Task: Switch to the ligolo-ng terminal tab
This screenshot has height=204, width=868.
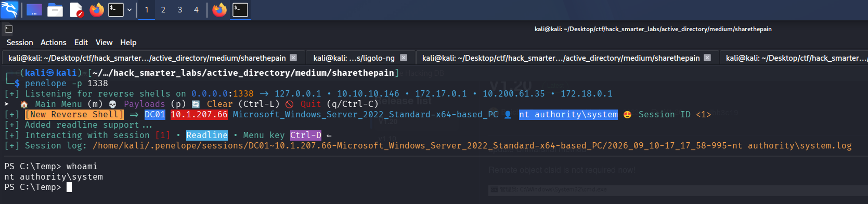Action: pos(354,58)
